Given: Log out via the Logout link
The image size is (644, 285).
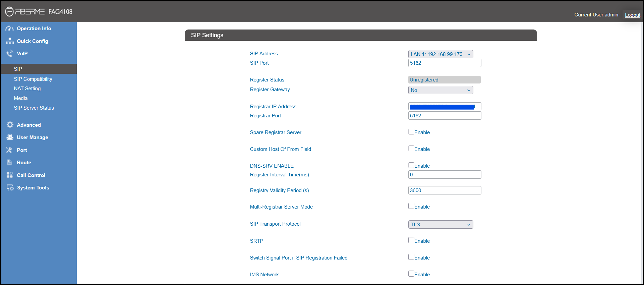Looking at the screenshot, I should (x=632, y=15).
